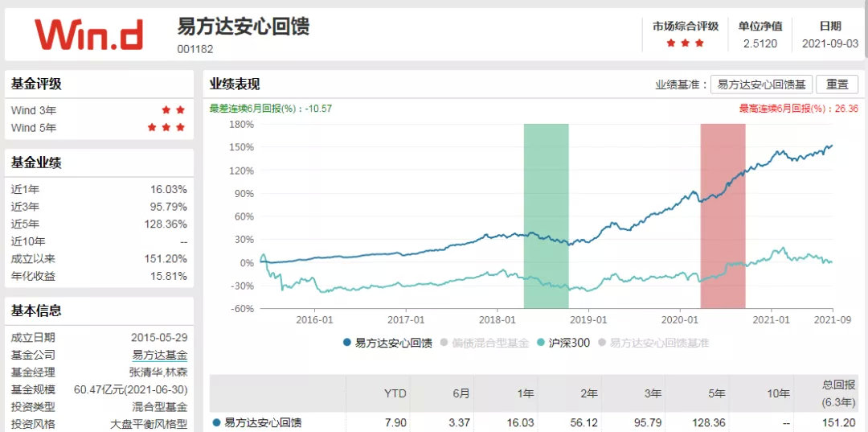Click the 单位净值 value 2.5120

tap(760, 43)
